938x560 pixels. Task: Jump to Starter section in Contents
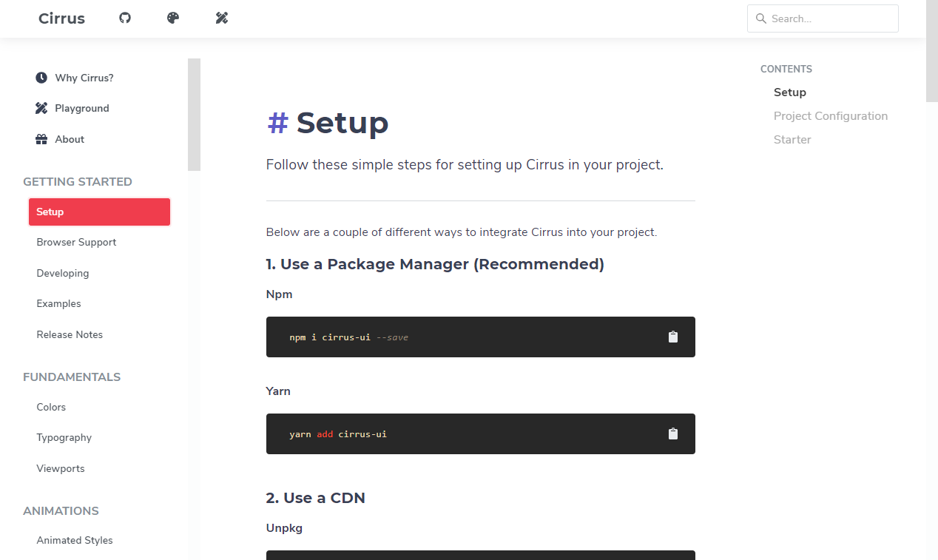click(792, 140)
